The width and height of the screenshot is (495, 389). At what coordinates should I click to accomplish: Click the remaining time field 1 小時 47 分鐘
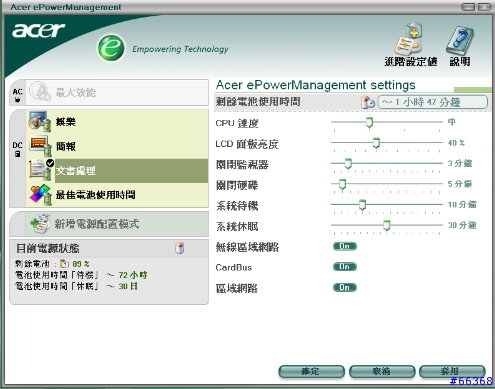click(433, 102)
